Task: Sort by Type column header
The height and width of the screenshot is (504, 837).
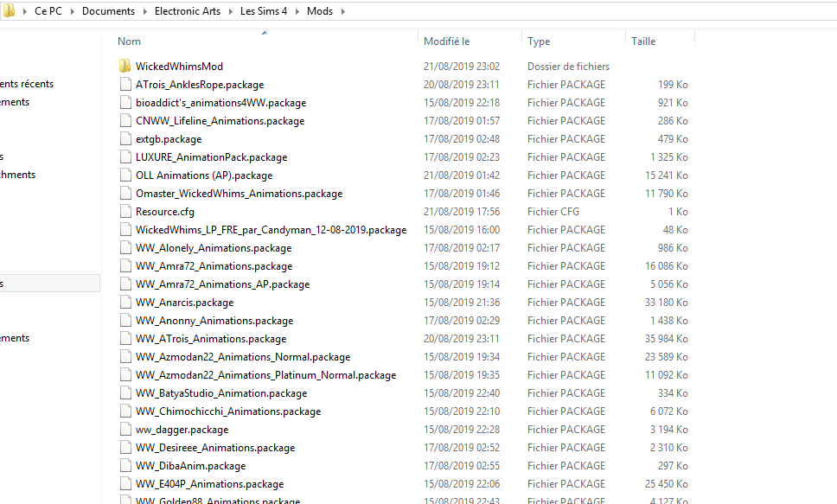Action: click(x=539, y=41)
